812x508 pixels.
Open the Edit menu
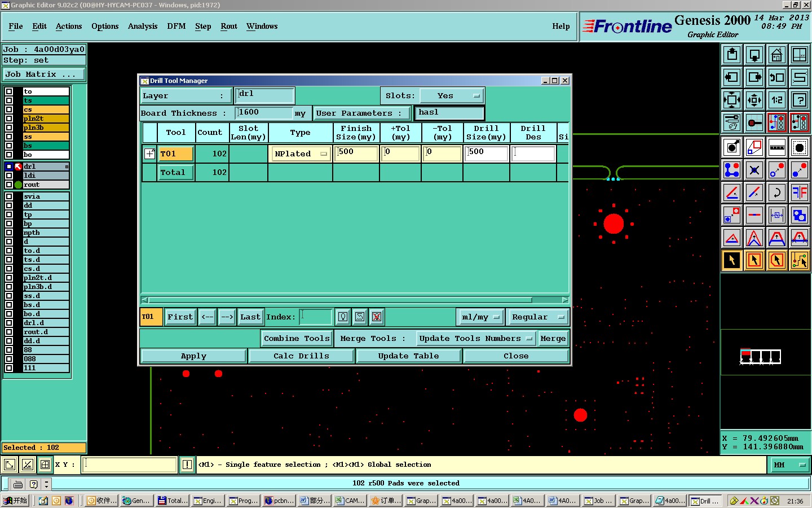[x=39, y=26]
